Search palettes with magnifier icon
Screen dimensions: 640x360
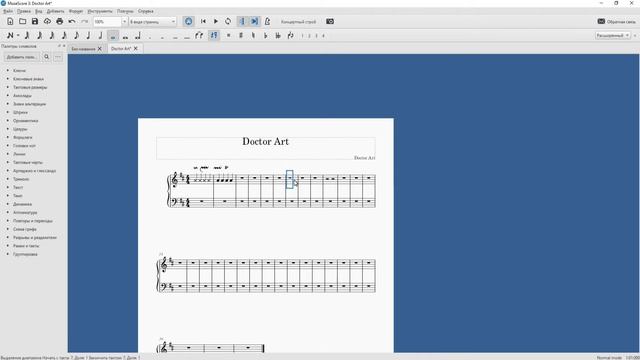point(47,57)
